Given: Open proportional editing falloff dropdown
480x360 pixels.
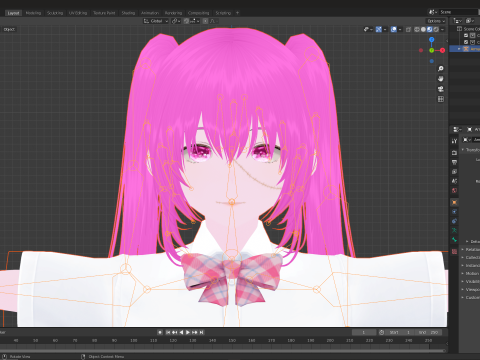Looking at the screenshot, I should click(x=214, y=21).
